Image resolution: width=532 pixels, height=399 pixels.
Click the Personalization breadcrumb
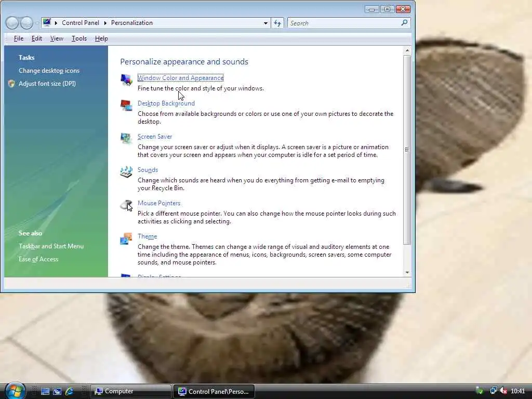[132, 23]
